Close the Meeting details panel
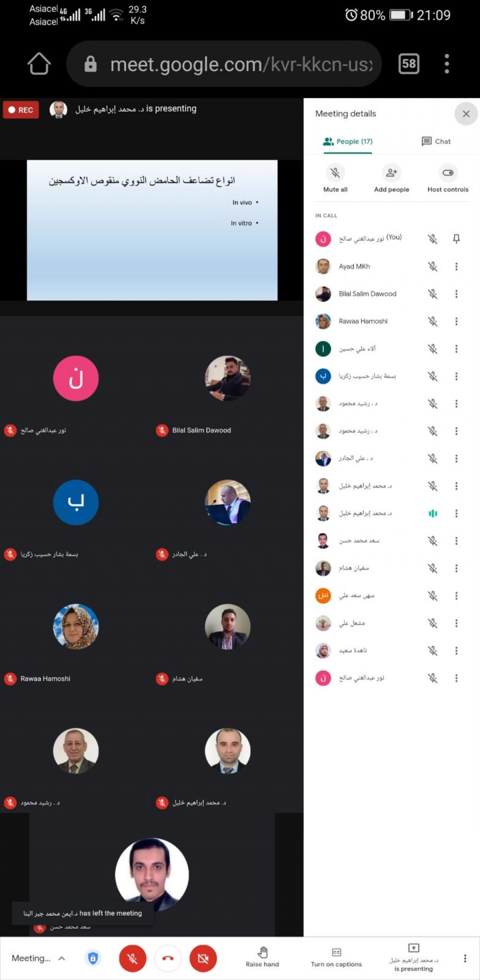480x980 pixels. coord(466,114)
